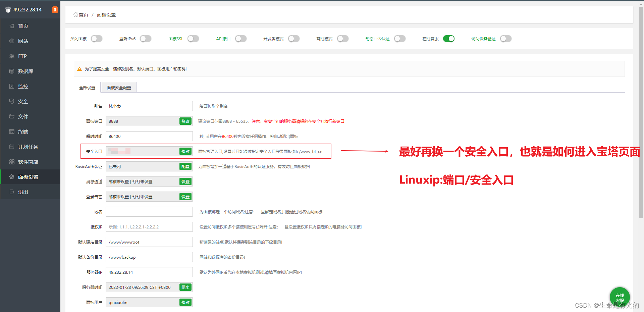Screen dimensions: 644x312
Task: Click 访问设备验证 label link
Action: (484, 39)
